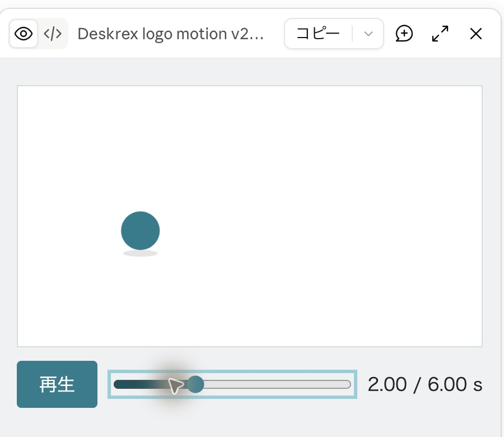The width and height of the screenshot is (504, 437).
Task: Click the filled part of the timeline slider
Action: pyautogui.click(x=150, y=384)
